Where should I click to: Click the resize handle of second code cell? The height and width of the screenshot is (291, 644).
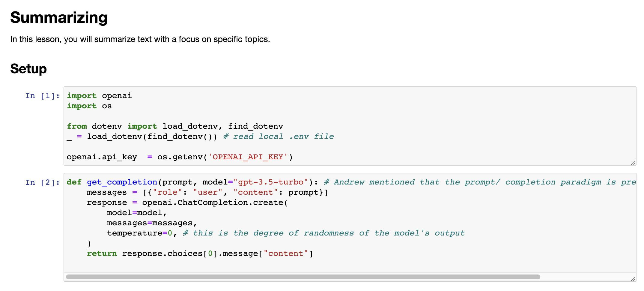click(633, 278)
